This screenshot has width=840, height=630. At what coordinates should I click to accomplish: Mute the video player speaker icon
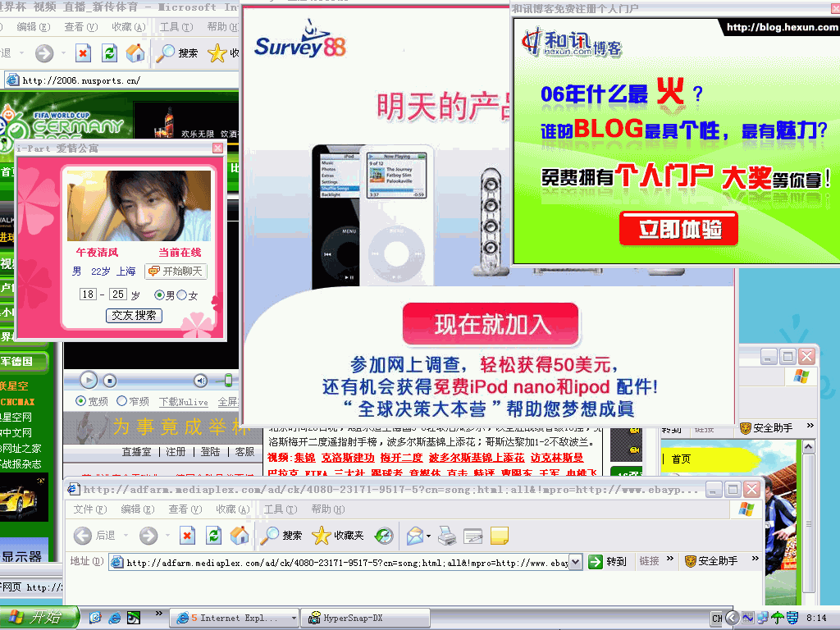coord(201,381)
